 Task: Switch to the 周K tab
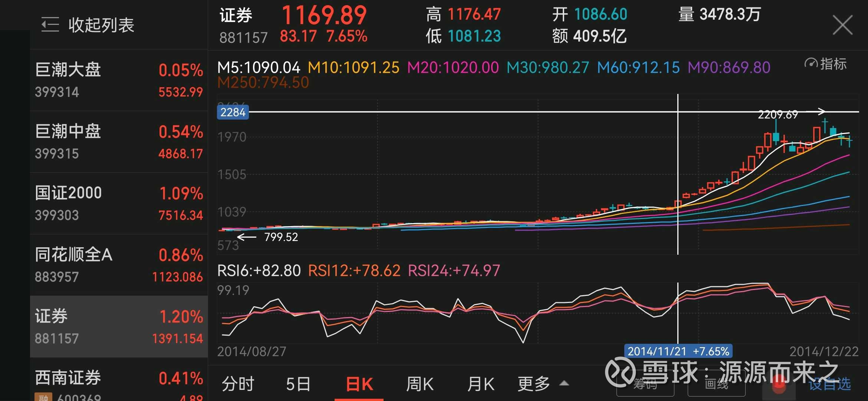click(x=420, y=384)
